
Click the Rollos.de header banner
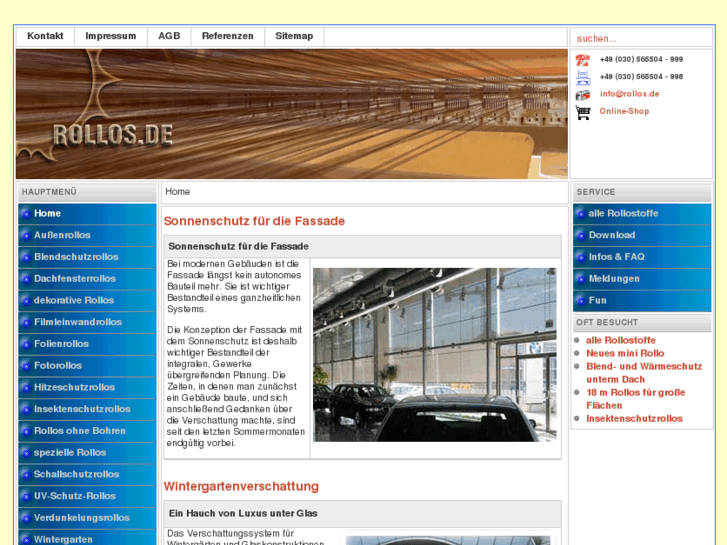pos(292,114)
